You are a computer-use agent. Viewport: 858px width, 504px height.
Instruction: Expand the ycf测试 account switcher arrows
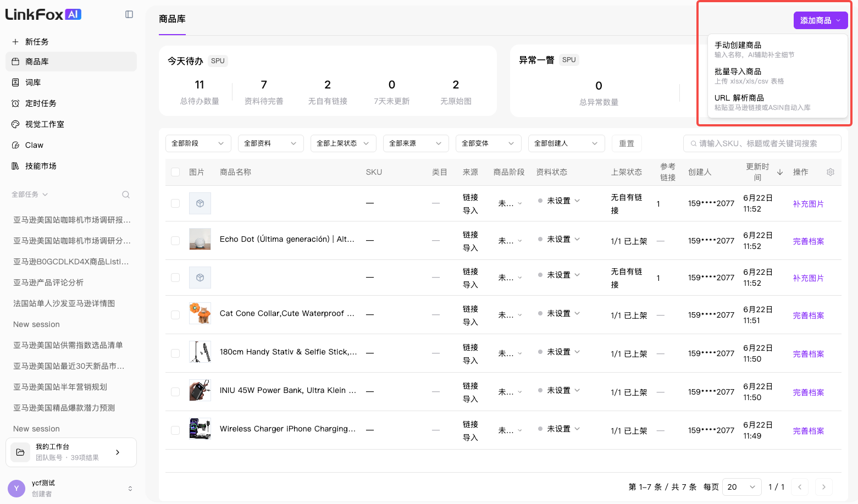point(130,489)
